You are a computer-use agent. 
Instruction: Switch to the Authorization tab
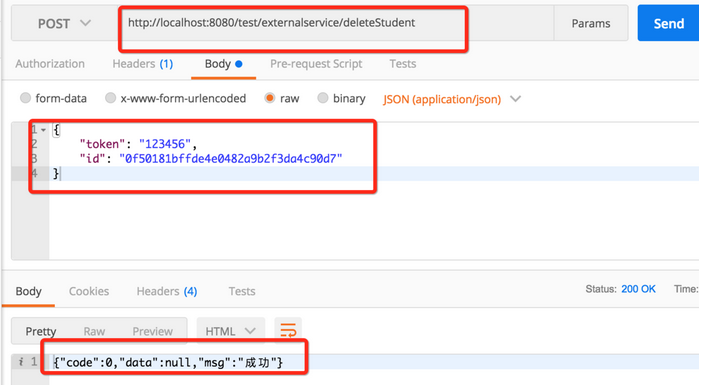(x=50, y=64)
